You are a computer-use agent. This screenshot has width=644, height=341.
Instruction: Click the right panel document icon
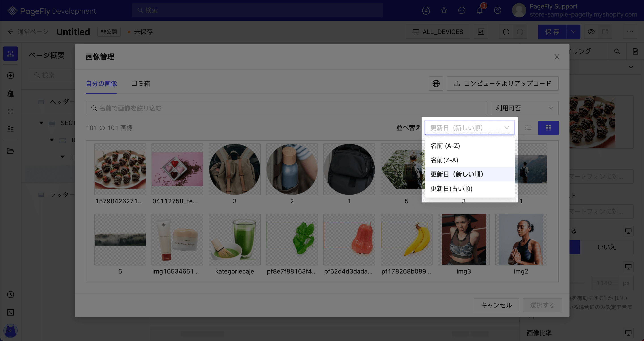[635, 51]
